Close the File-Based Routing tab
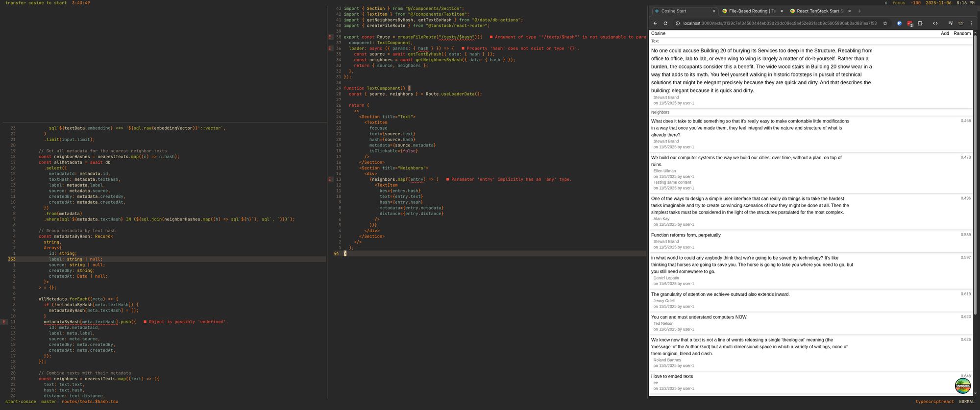This screenshot has width=980, height=410. (782, 11)
